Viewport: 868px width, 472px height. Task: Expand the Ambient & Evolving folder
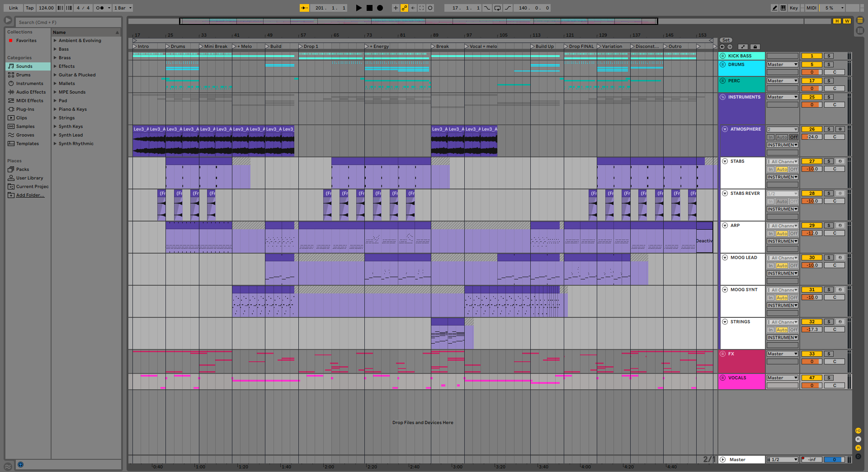(x=55, y=41)
